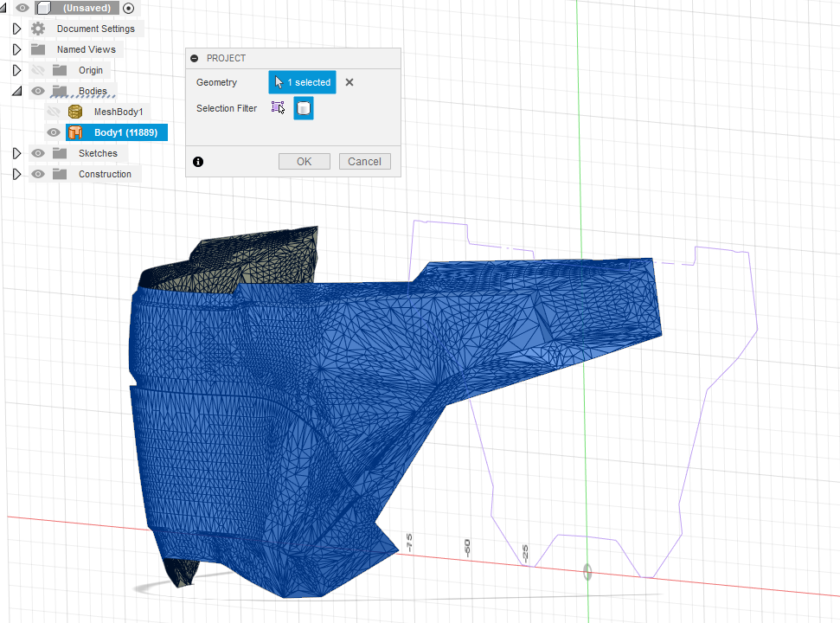This screenshot has height=623, width=840.
Task: Cancel the PROJECT dialog
Action: click(x=365, y=161)
